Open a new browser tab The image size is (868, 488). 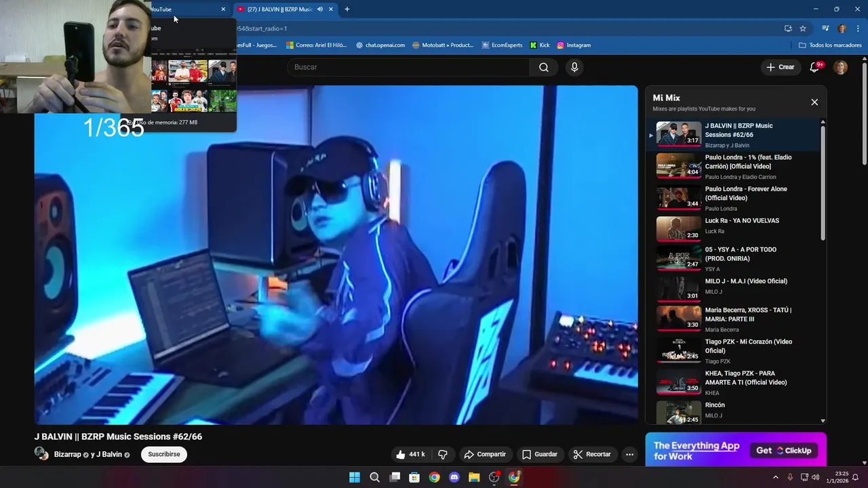coord(347,9)
